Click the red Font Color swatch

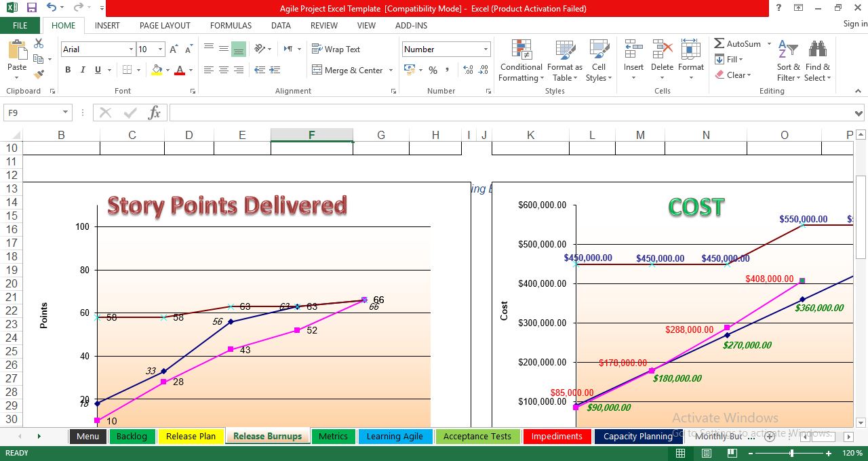pos(180,70)
